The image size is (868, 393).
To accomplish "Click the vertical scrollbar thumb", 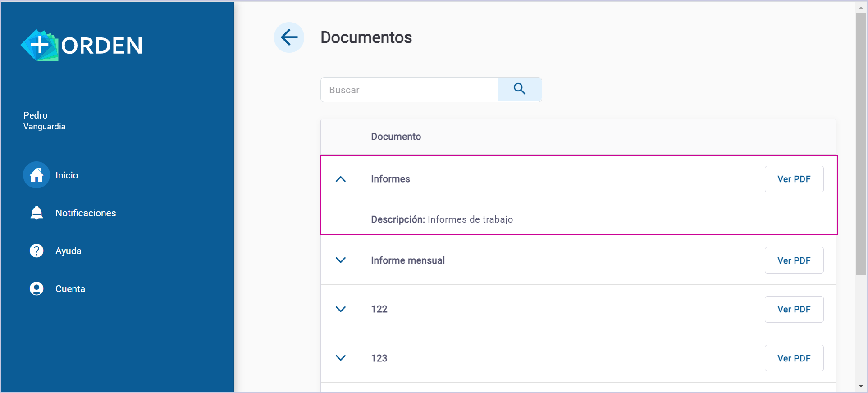I will click(861, 144).
